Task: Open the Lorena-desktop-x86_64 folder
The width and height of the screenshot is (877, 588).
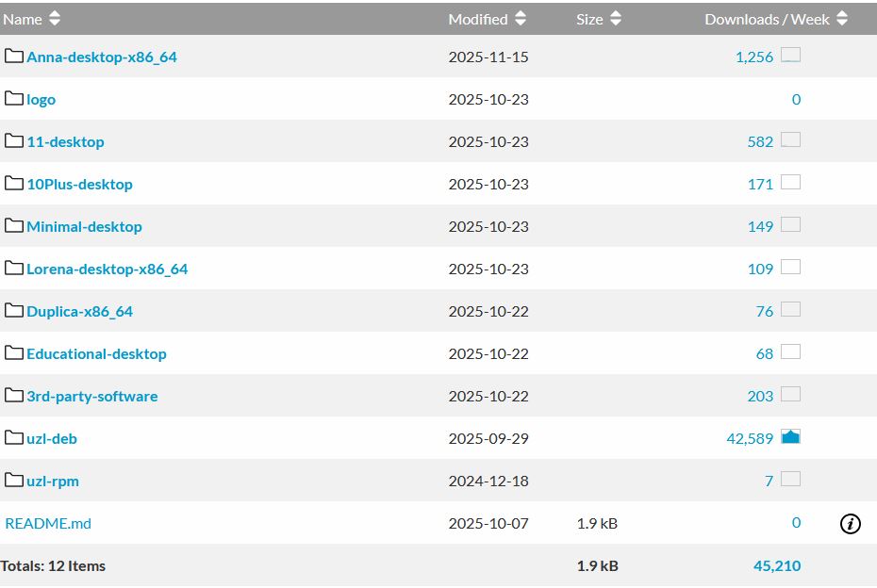Action: [107, 269]
